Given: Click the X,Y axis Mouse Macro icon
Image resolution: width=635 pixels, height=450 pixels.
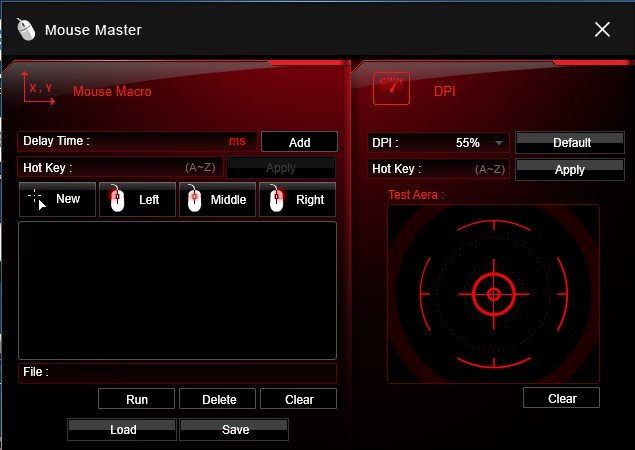Looking at the screenshot, I should point(38,88).
